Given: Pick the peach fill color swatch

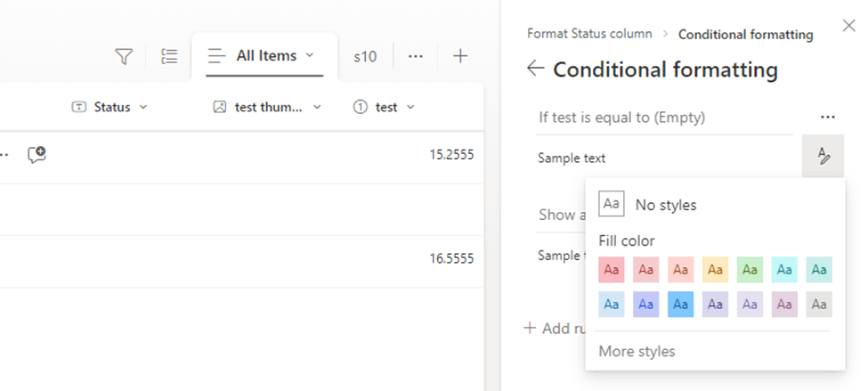Looking at the screenshot, I should 681,270.
